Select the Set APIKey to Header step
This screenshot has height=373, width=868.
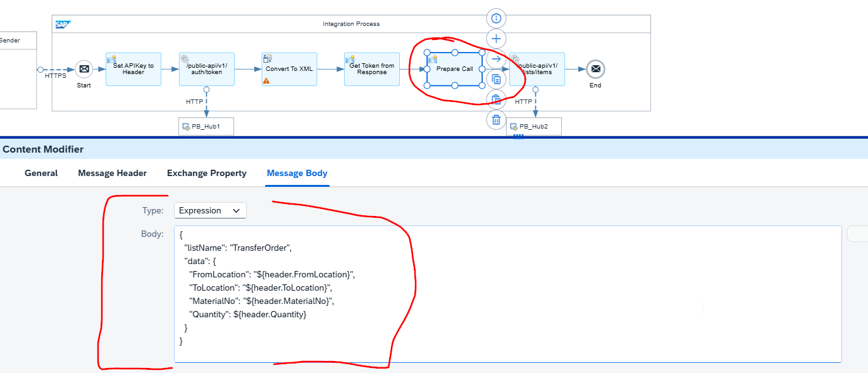pos(133,69)
